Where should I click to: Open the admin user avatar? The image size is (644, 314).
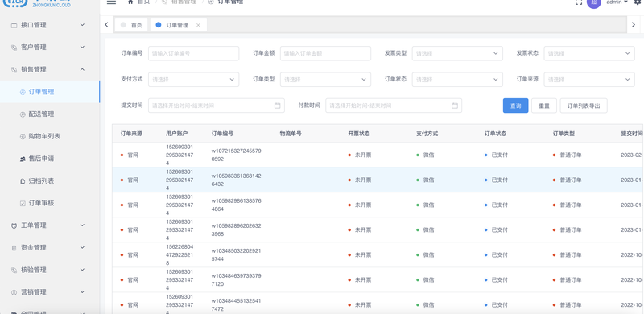tap(594, 2)
